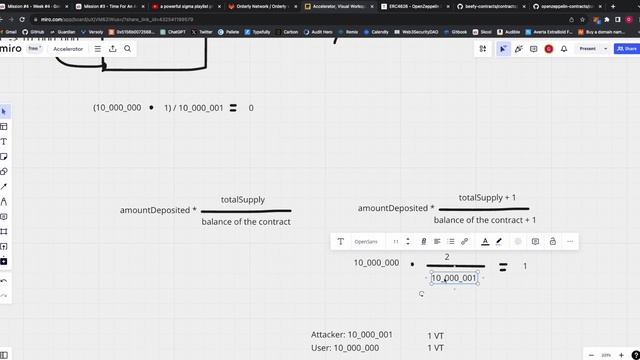Toggle the lock on the selected text
Viewport: 640px width, 360px height.
553,242
